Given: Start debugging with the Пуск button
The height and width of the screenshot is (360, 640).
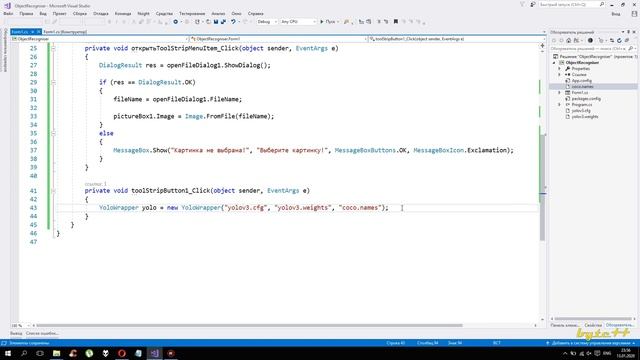Looking at the screenshot, I should click(328, 22).
